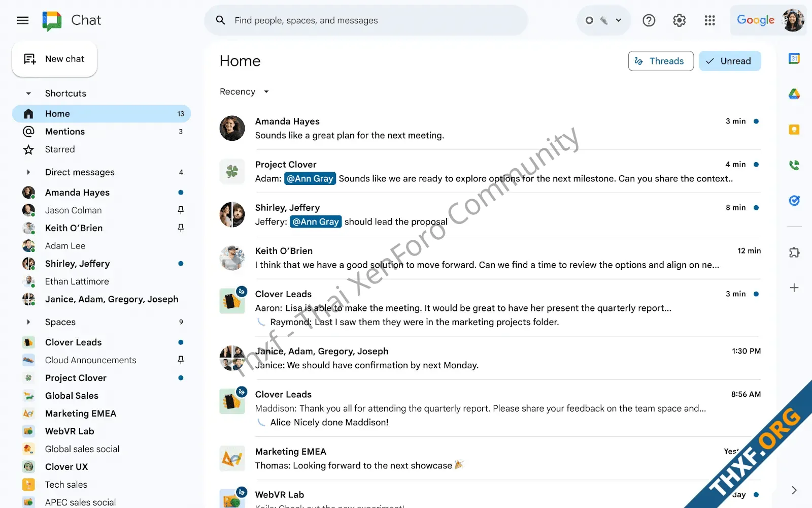
Task: Open Google Keep in side panel
Action: click(794, 130)
